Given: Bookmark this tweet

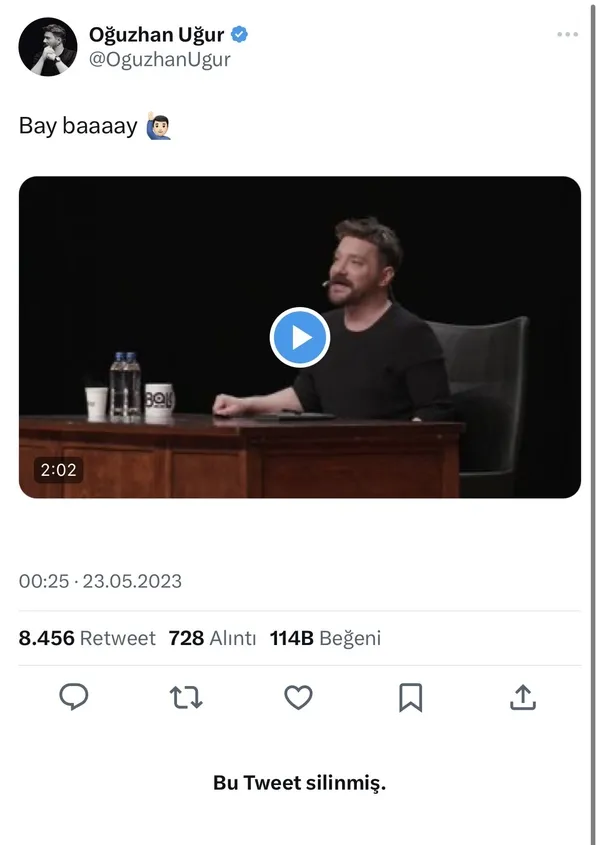Looking at the screenshot, I should [x=410, y=697].
